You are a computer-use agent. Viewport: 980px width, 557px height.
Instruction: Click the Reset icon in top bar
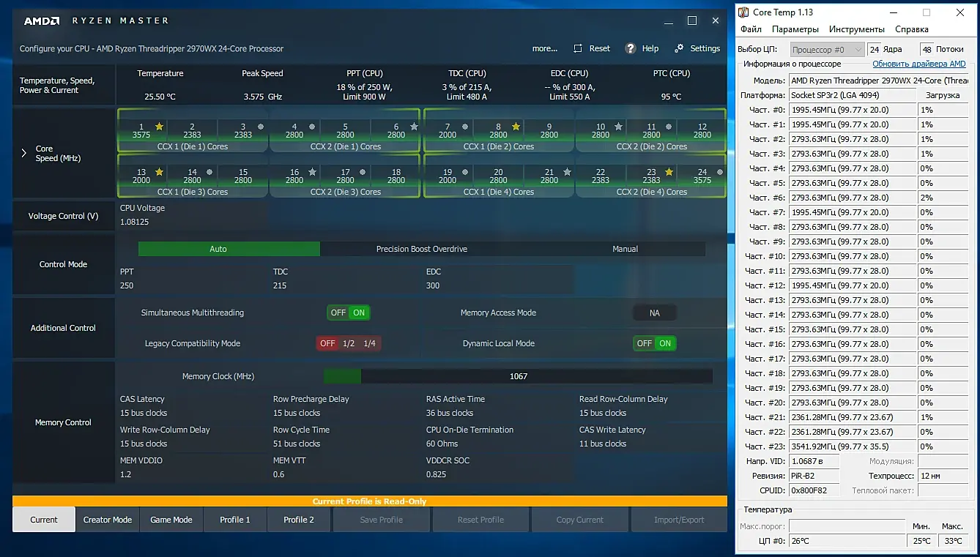coord(579,48)
